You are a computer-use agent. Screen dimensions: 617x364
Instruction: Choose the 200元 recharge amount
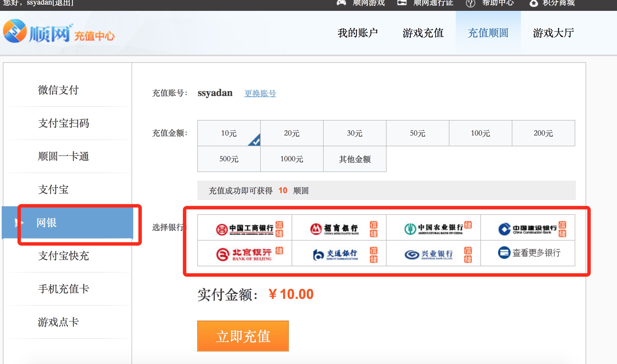544,133
